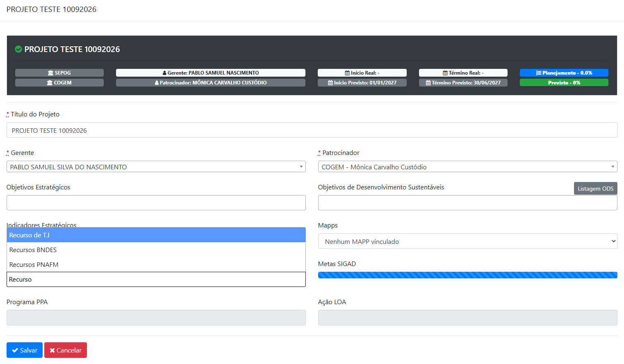The image size is (624, 364).
Task: Click the user icon in the Patrocinador badge
Action: pyautogui.click(x=157, y=83)
